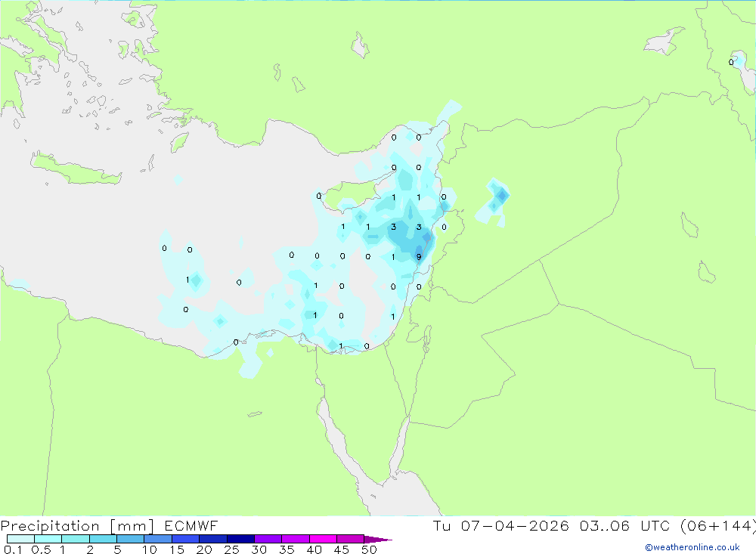The image size is (756, 554).
Task: Click legend scale label '25'
Action: (x=231, y=549)
